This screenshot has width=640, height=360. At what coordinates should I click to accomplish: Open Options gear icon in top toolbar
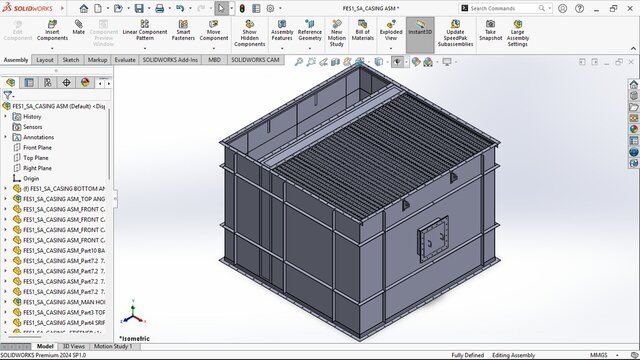coord(270,8)
